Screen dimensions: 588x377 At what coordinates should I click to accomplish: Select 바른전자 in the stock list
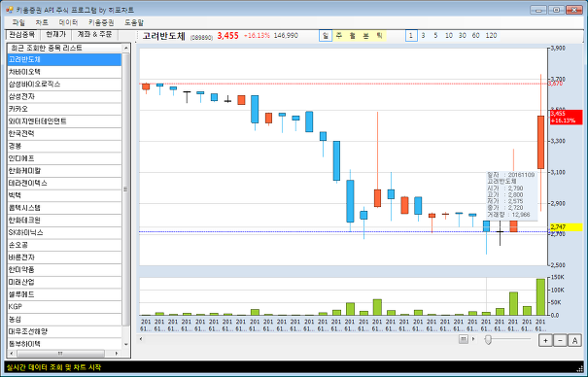[64, 257]
